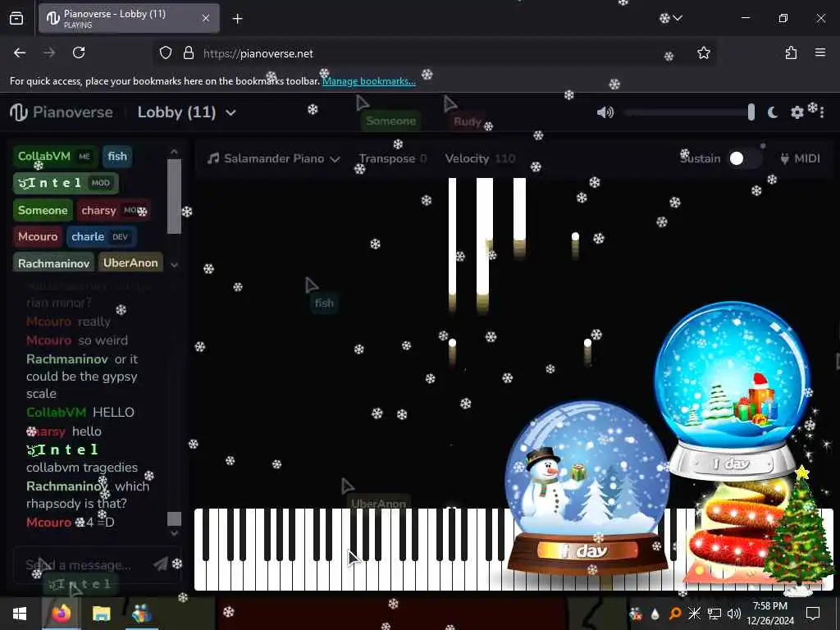Click the taskbar clock showing 7:58 PM
This screenshot has height=630, width=840.
click(x=769, y=614)
